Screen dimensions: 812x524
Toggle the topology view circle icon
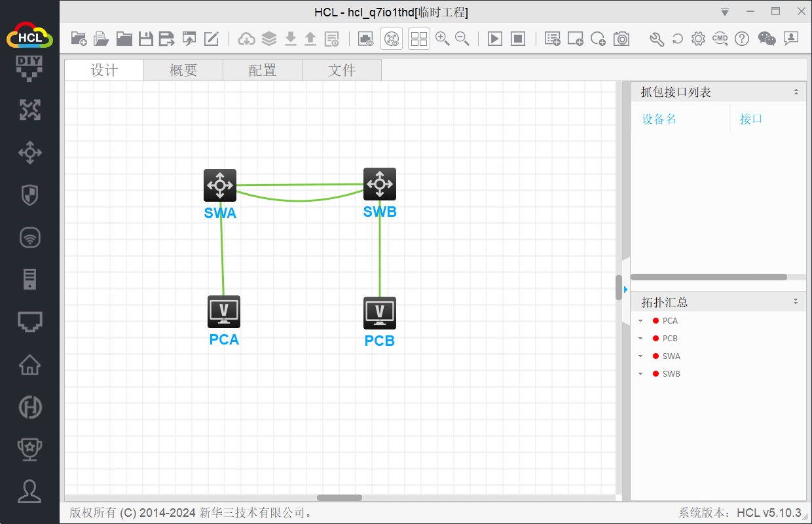click(392, 39)
